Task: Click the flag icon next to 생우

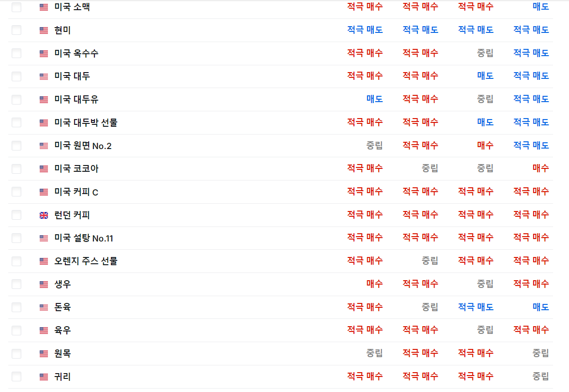Action: pyautogui.click(x=44, y=285)
